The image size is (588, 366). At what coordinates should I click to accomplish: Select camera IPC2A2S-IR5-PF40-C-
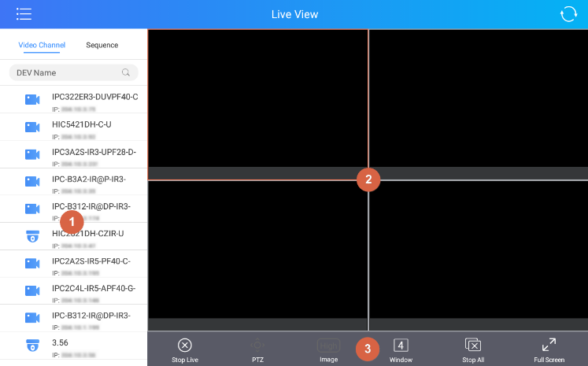[x=73, y=264]
